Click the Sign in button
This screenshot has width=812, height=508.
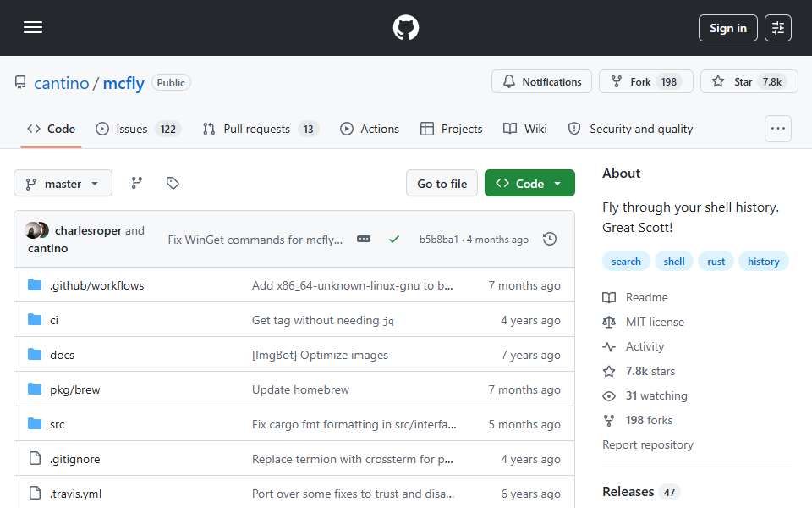[727, 28]
